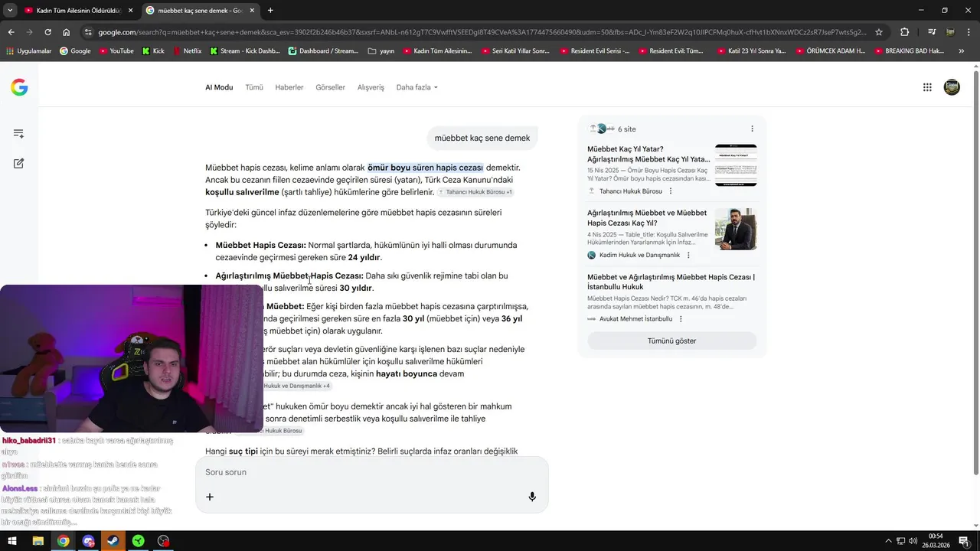This screenshot has height=551, width=980.
Task: Open the Windows notification center
Action: 964,541
